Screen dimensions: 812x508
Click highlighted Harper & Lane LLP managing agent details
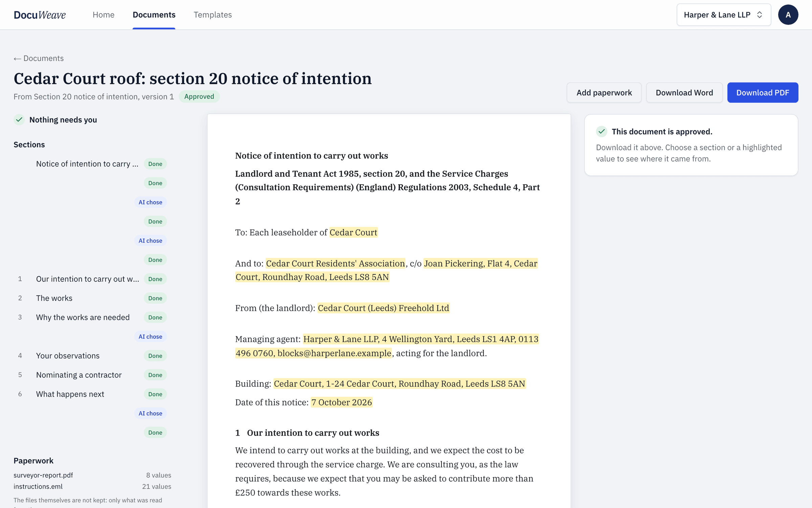[x=387, y=346]
